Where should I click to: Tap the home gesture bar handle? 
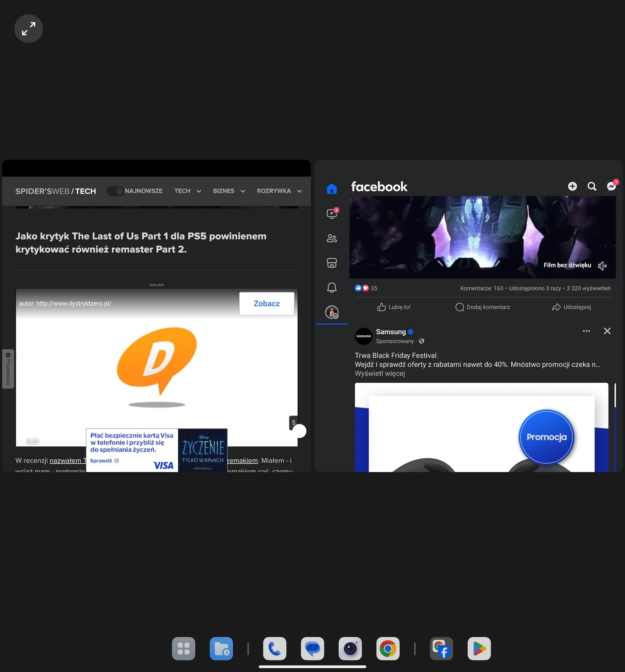click(x=312, y=667)
